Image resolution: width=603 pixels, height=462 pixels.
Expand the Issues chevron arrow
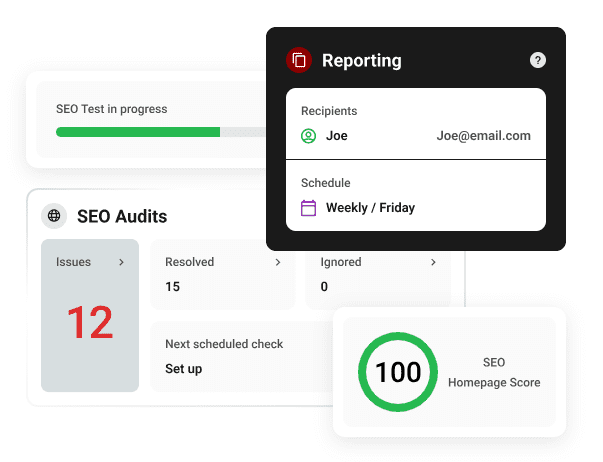[x=122, y=262]
